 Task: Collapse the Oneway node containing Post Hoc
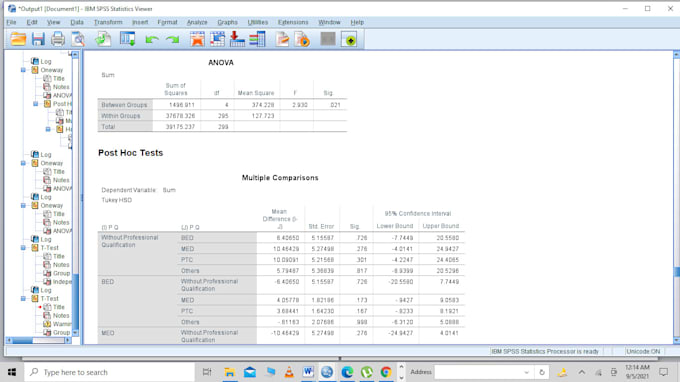(x=23, y=70)
